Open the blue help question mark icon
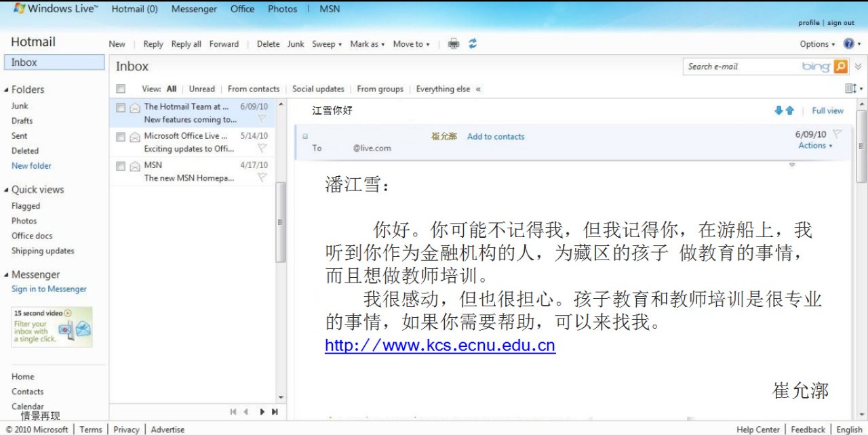The height and width of the screenshot is (435, 868). click(848, 44)
